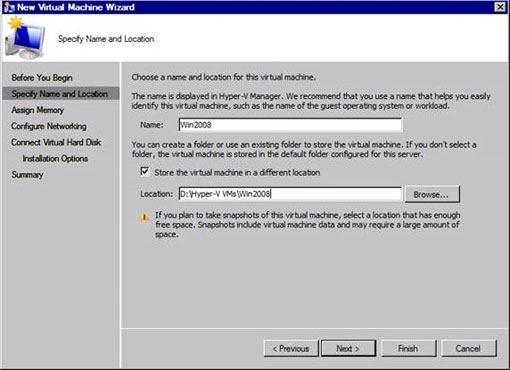Click the yellow warning icon near snapshots note
The width and height of the screenshot is (510, 370).
144,218
